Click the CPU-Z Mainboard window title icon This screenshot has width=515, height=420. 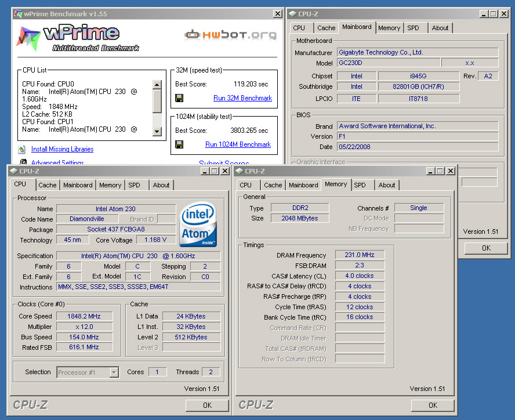point(293,14)
